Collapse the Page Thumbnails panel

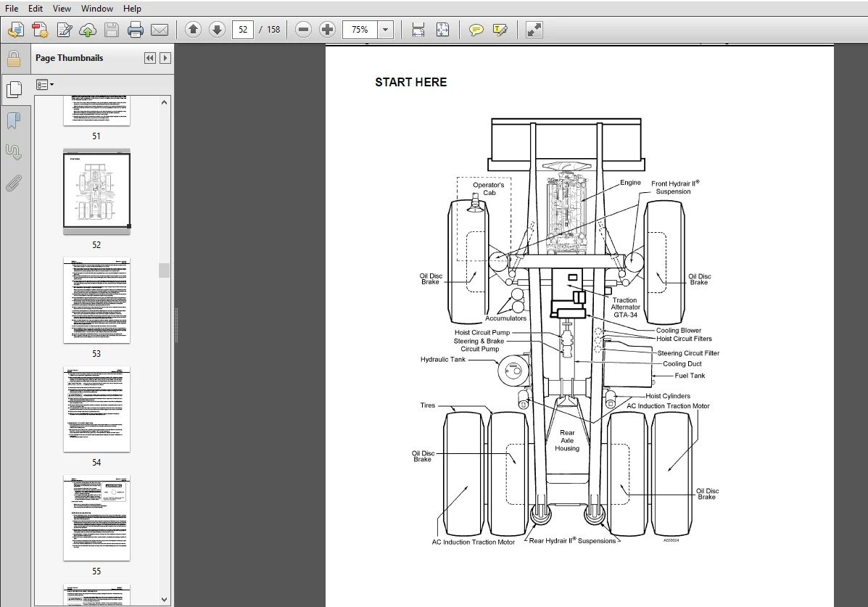tap(149, 58)
